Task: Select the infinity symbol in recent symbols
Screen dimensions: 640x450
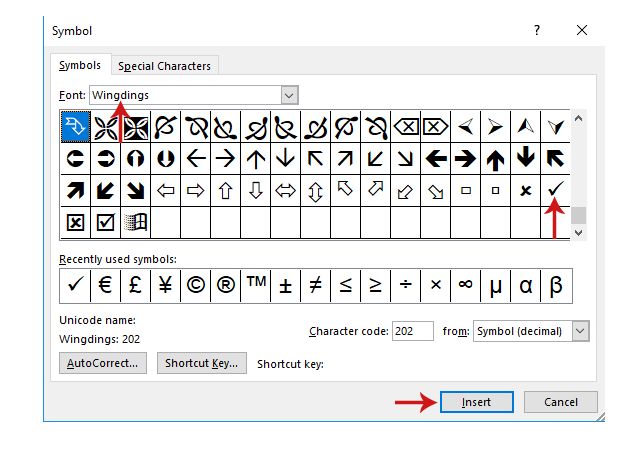Action: pos(465,285)
